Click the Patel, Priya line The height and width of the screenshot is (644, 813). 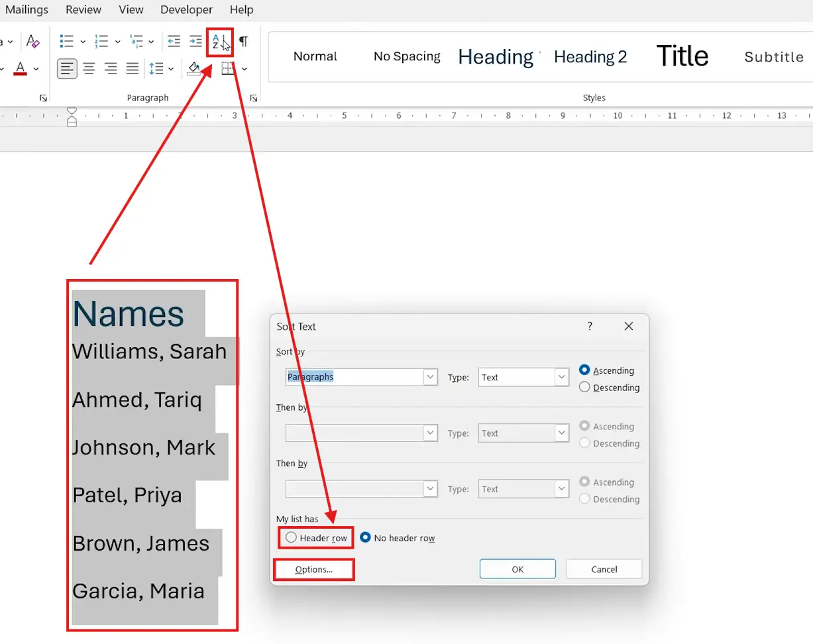[x=127, y=495]
